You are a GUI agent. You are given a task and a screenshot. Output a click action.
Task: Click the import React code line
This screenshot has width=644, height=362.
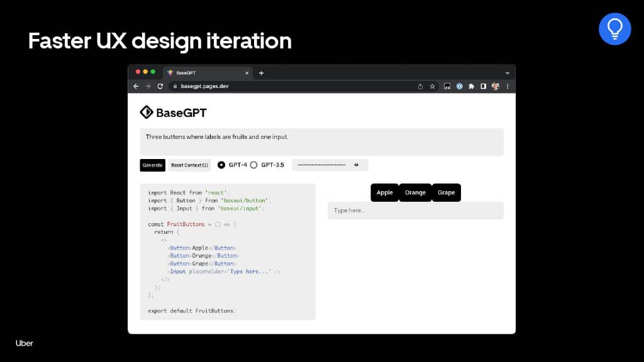pos(189,192)
